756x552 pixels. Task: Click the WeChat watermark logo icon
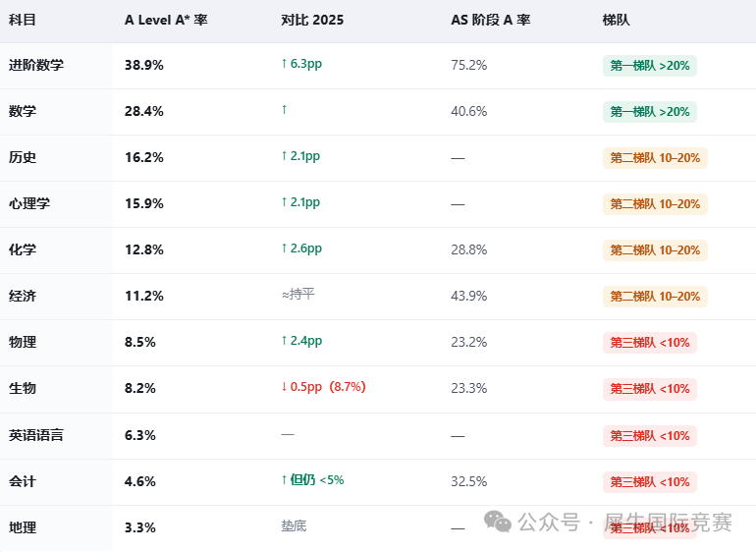(x=498, y=522)
